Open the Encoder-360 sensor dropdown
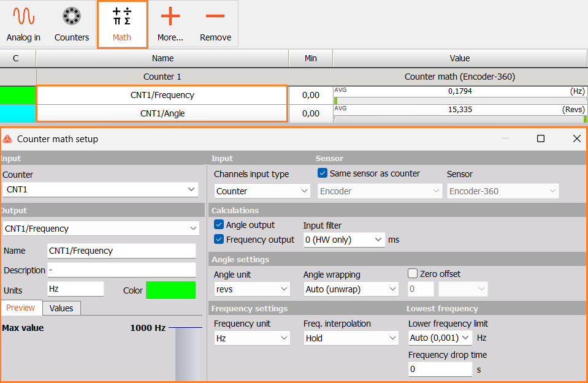The width and height of the screenshot is (588, 383). (x=503, y=191)
